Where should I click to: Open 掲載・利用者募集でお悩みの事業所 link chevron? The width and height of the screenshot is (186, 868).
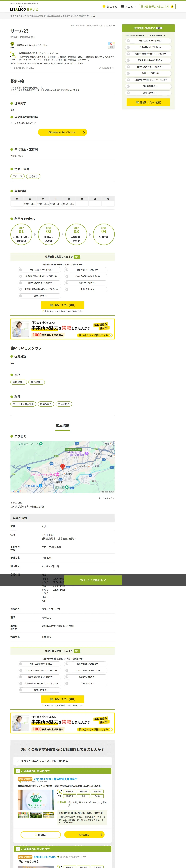114,26
